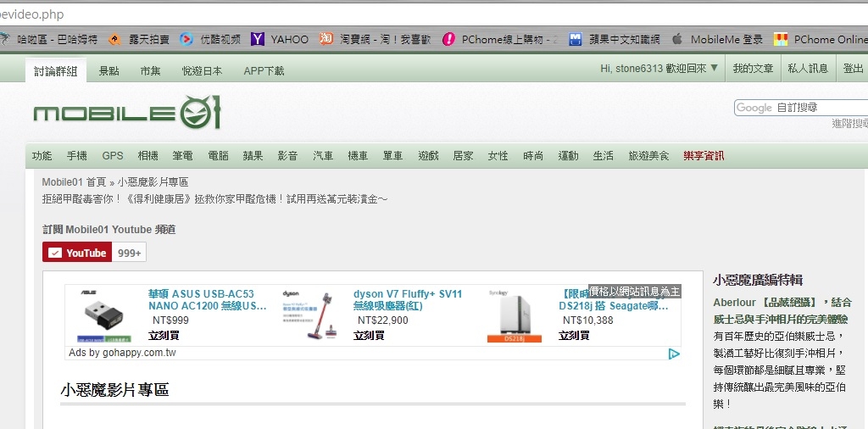868x429 pixels.
Task: Open the 女性 category menu
Action: pyautogui.click(x=498, y=156)
